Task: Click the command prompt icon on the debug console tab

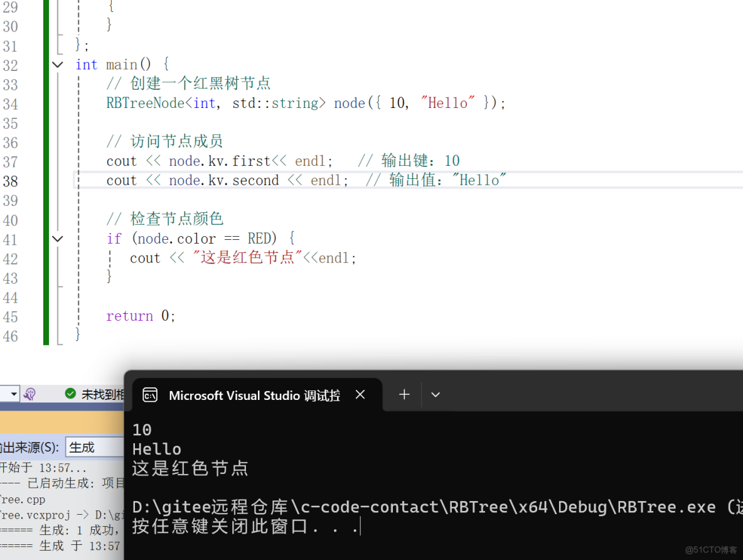Action: coord(150,395)
